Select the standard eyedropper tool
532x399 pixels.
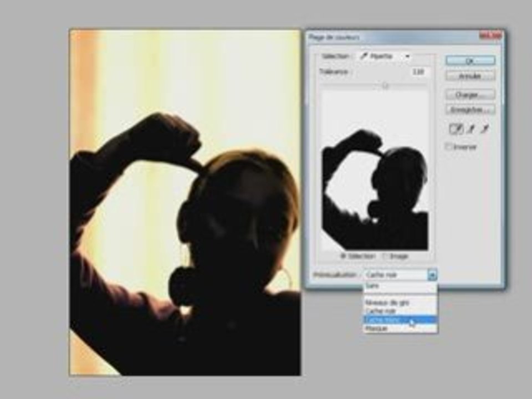tap(456, 129)
